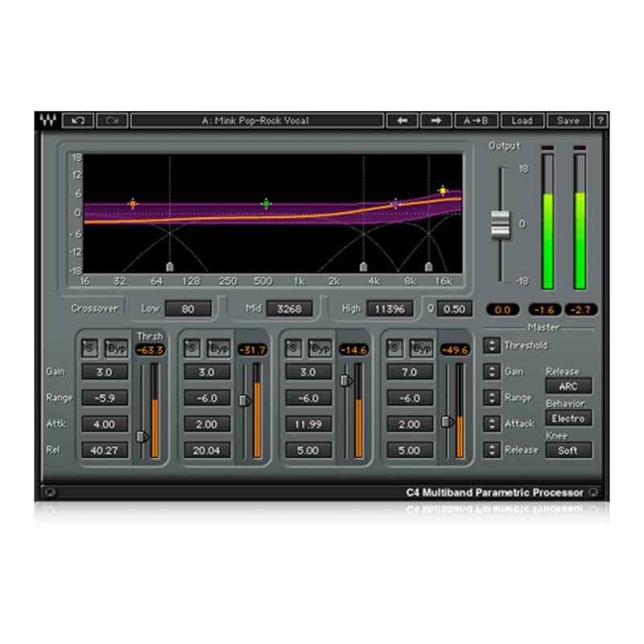This screenshot has height=644, width=644.
Task: Click the Master Range stepper arrows
Action: (492, 398)
